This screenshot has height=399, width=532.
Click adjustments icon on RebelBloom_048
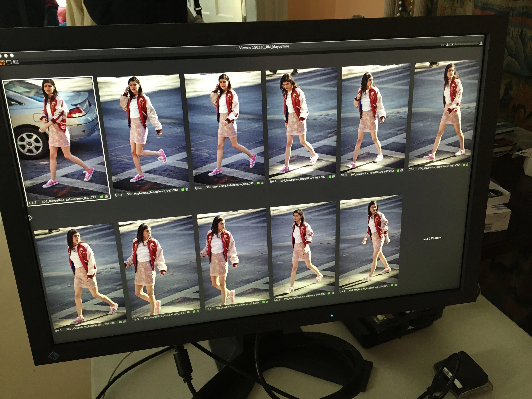(262, 183)
